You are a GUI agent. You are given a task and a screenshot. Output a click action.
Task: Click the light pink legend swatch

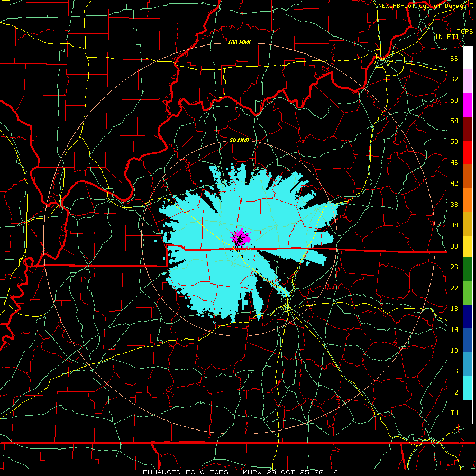(467, 81)
